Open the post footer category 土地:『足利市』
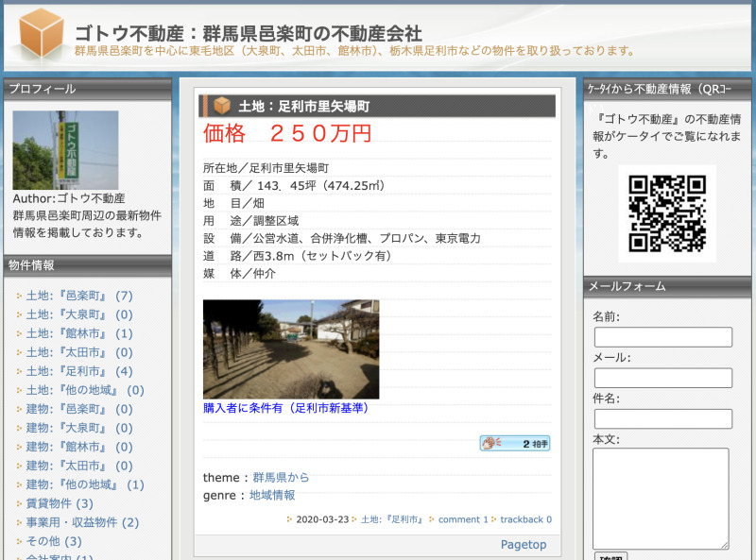The height and width of the screenshot is (560, 756). [392, 519]
